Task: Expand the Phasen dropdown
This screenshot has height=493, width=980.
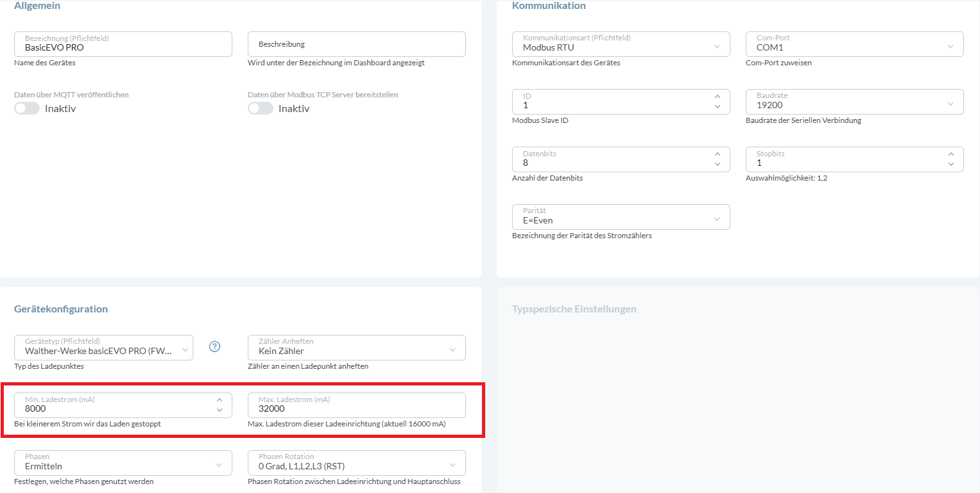Action: pos(123,463)
